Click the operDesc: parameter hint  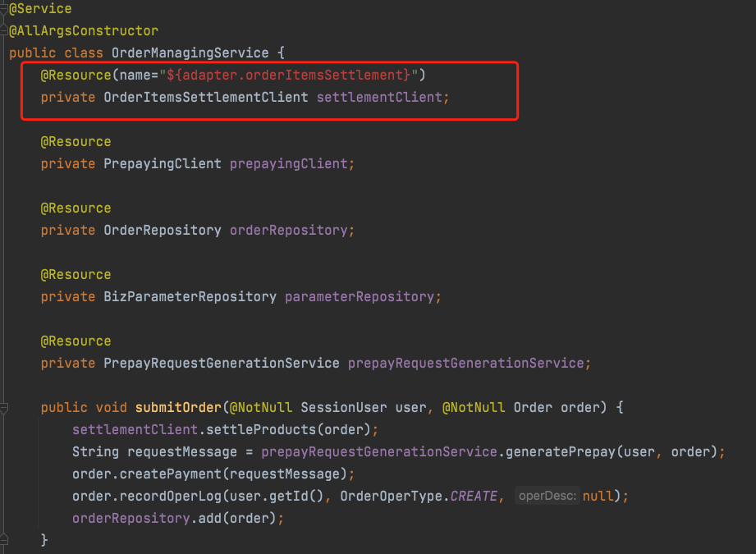548,497
